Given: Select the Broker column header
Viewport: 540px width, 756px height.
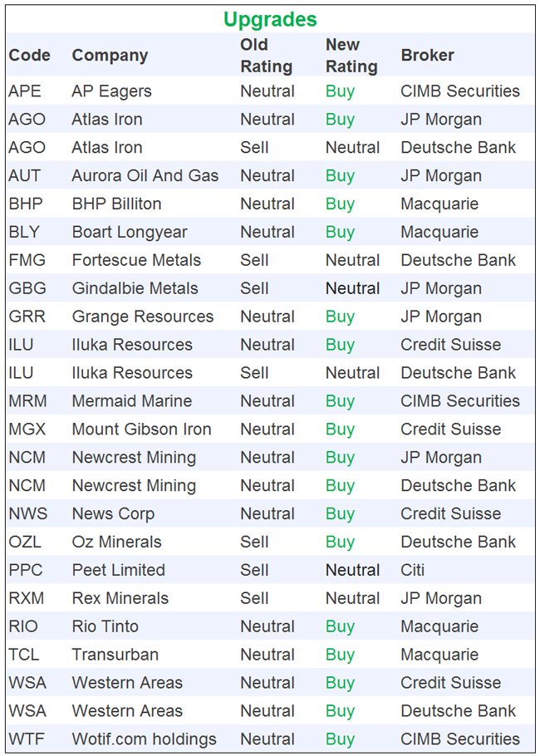Looking at the screenshot, I should [427, 56].
